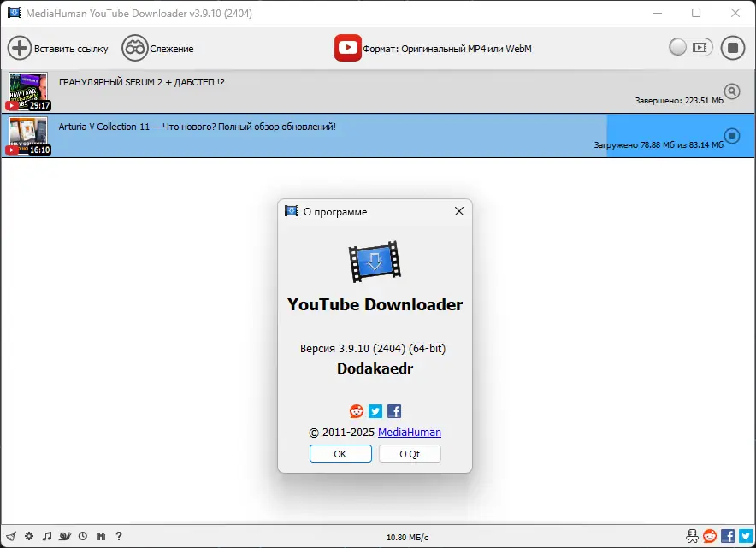Open settings via the gear icon

[28, 536]
